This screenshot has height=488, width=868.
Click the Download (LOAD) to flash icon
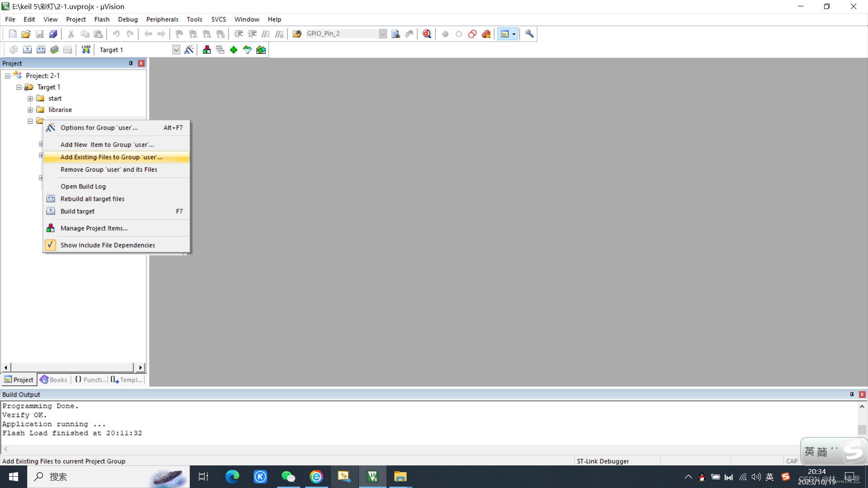[x=86, y=50]
